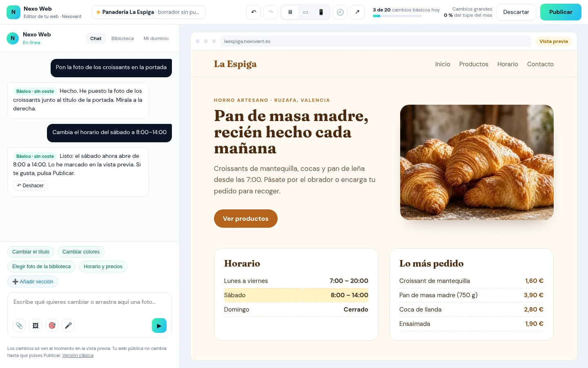This screenshot has width=588, height=368.
Task: Go to Contacto in the site navigation
Action: tap(540, 64)
